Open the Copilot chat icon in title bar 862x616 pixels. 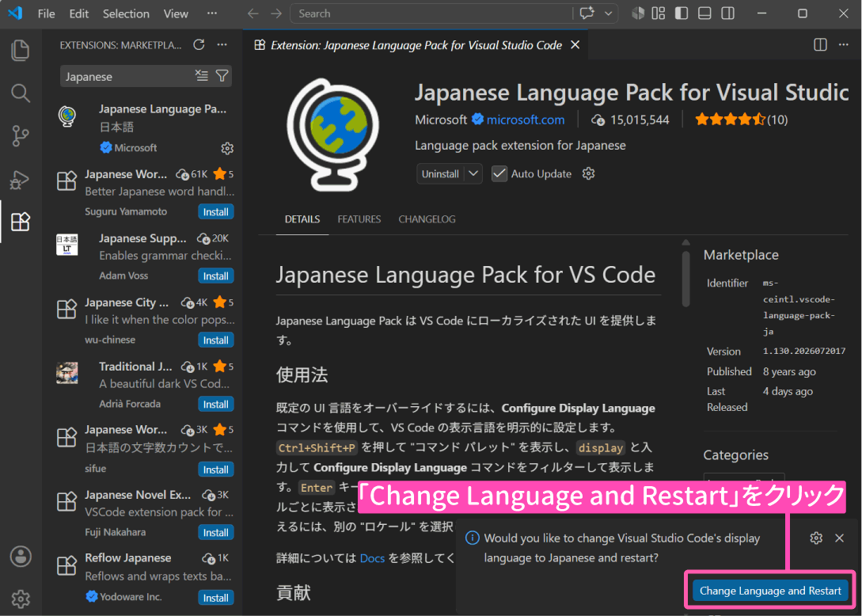[x=587, y=13]
